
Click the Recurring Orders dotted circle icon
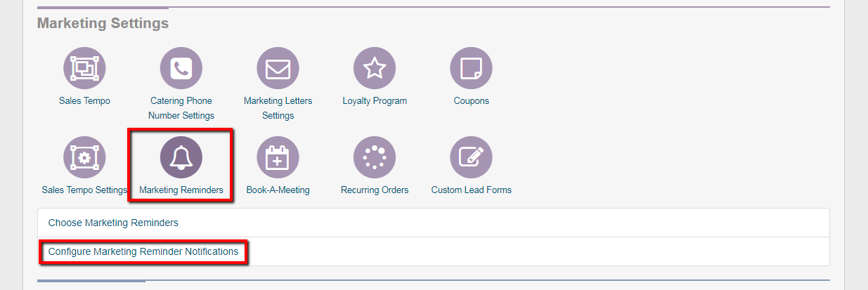[375, 157]
